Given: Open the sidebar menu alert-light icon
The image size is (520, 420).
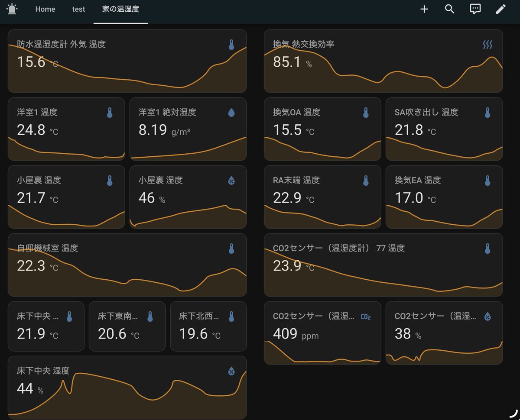Looking at the screenshot, I should [x=12, y=9].
